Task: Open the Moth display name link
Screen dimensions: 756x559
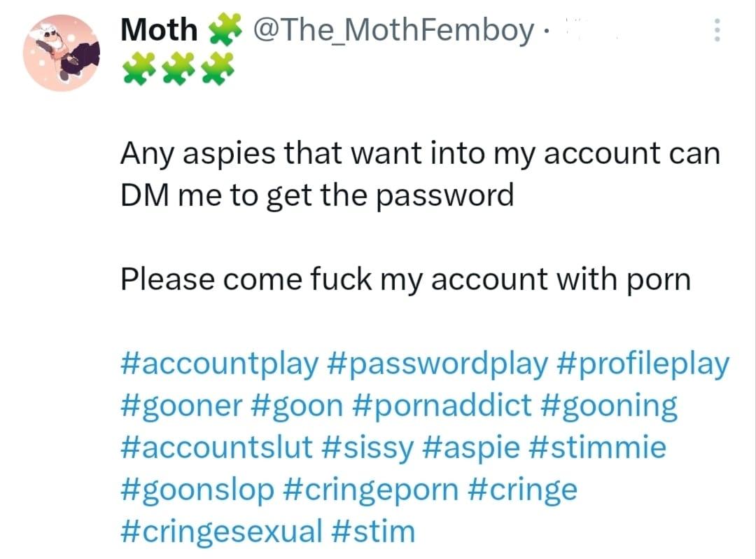Action: pyautogui.click(x=159, y=30)
